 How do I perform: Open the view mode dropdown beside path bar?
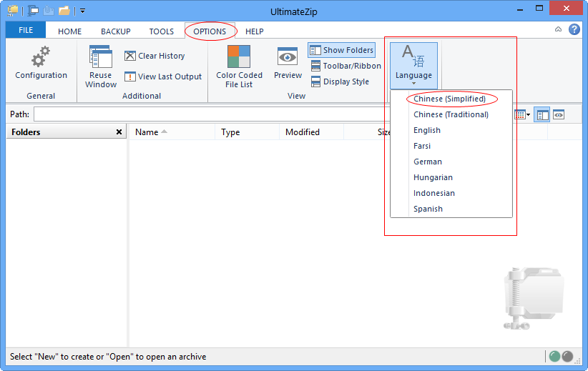[521, 114]
